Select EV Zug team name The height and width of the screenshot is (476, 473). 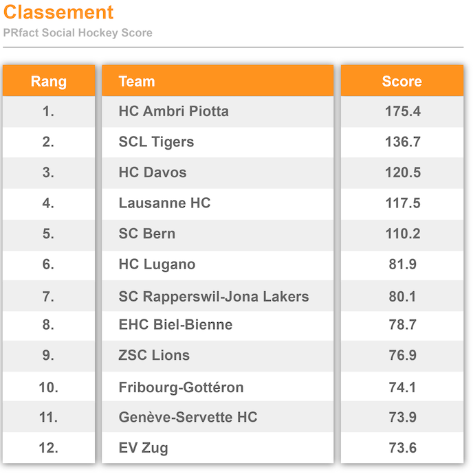click(x=143, y=448)
